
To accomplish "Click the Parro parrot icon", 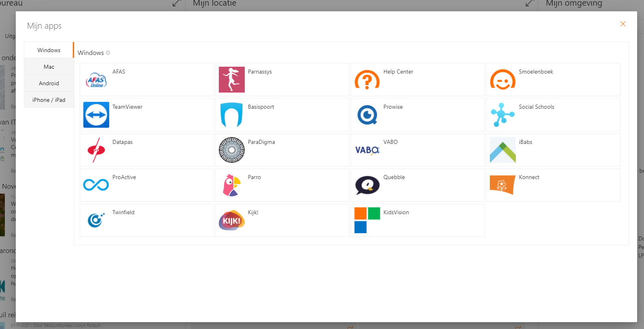I will point(232,185).
